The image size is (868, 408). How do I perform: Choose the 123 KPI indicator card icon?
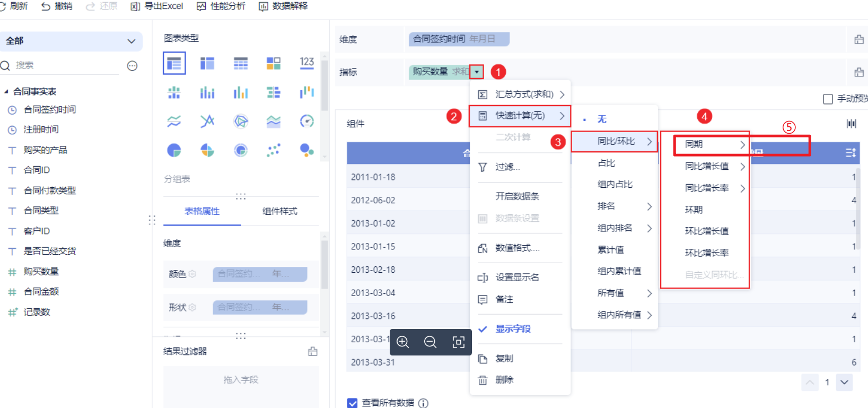(307, 63)
